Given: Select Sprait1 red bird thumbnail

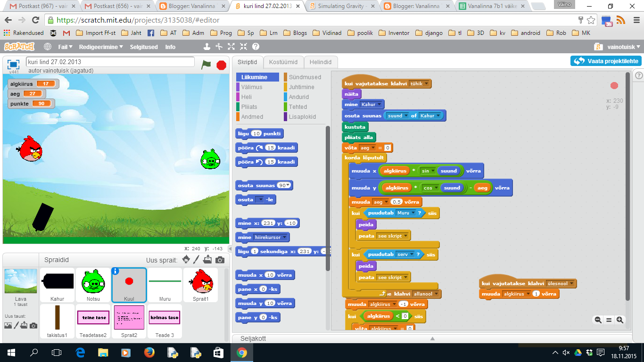Looking at the screenshot, I should tap(201, 285).
